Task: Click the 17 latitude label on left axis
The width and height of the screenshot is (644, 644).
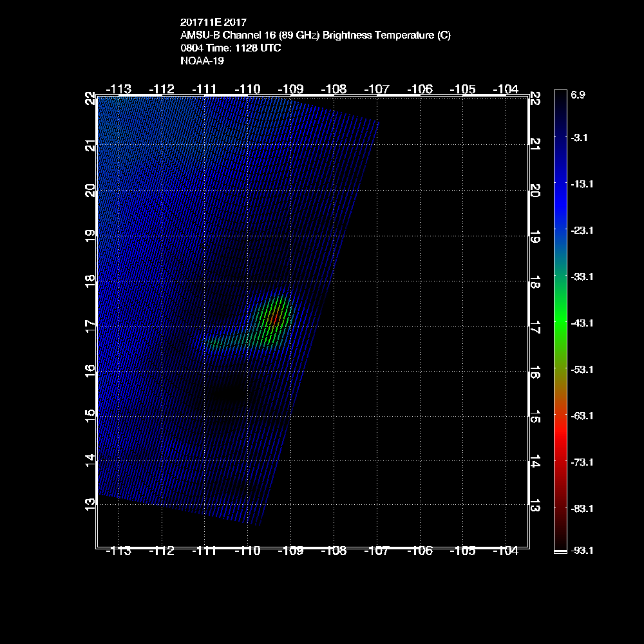Action: (91, 326)
